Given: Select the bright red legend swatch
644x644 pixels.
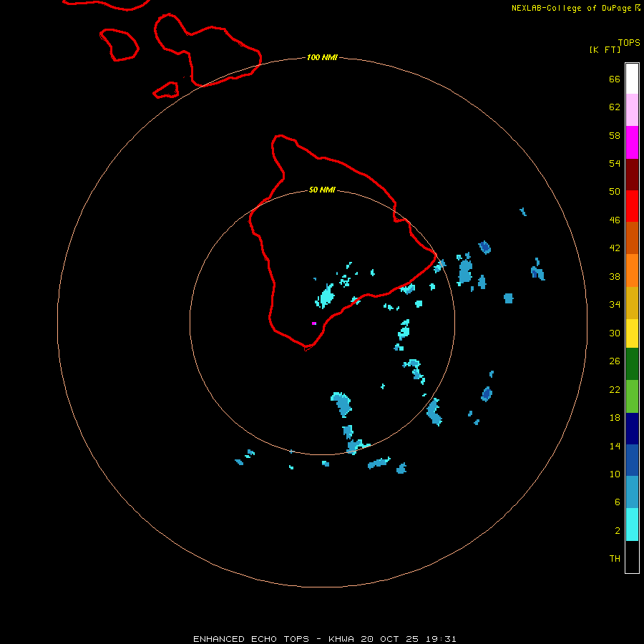Looking at the screenshot, I should coord(632,206).
